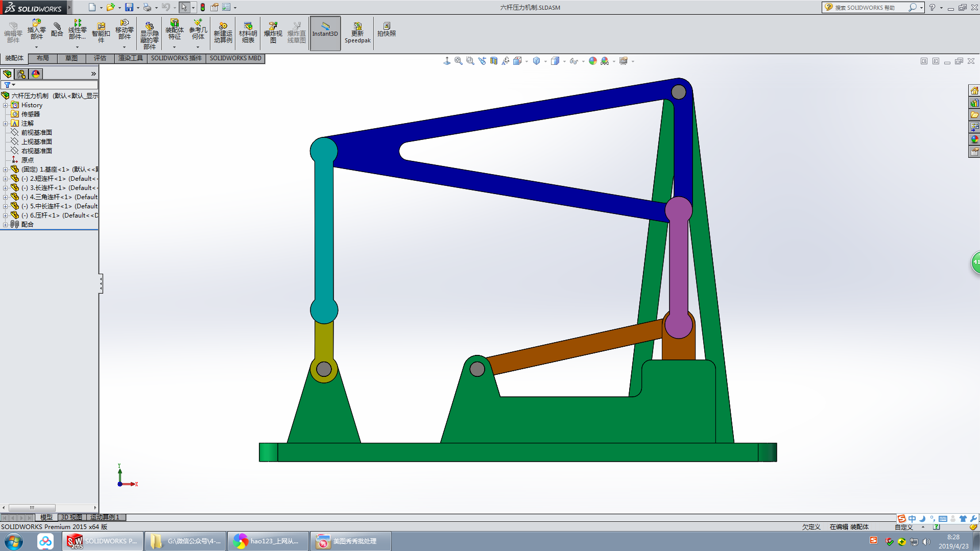Switch to the 渲染工具 render tools tab

131,58
